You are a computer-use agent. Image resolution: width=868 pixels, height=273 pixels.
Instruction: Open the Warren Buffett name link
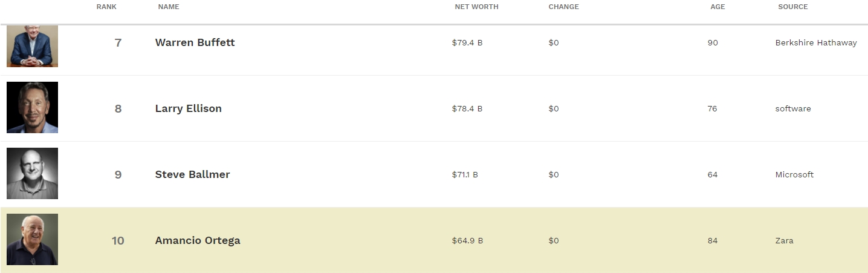point(195,42)
